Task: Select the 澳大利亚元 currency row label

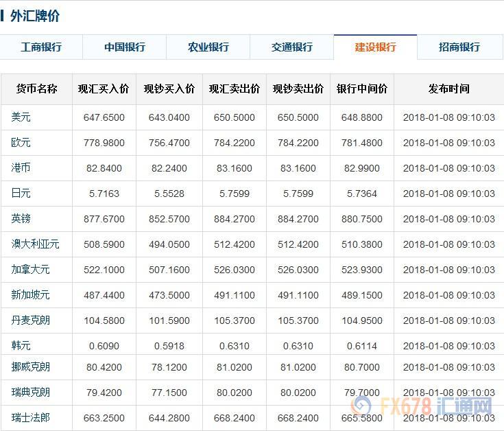Action: click(36, 244)
